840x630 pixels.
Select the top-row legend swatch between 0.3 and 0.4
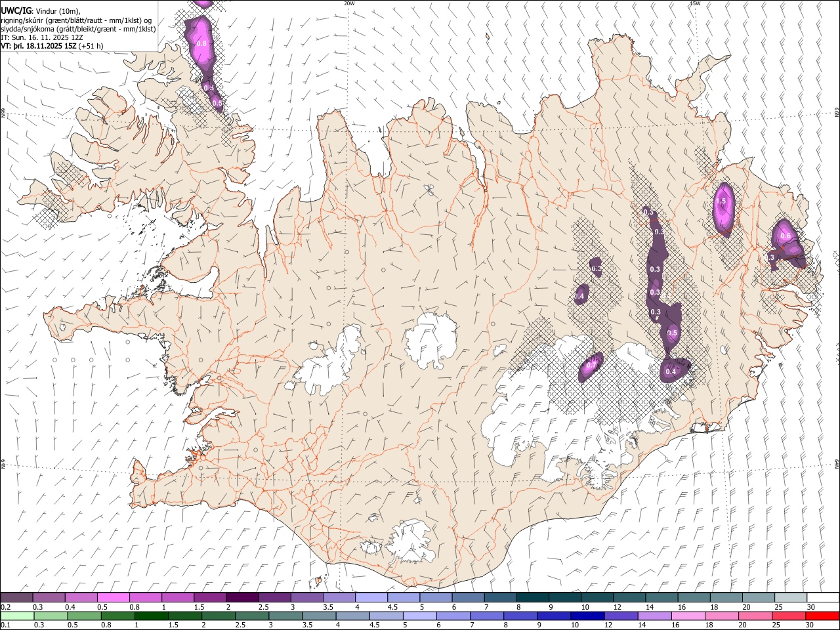49,597
